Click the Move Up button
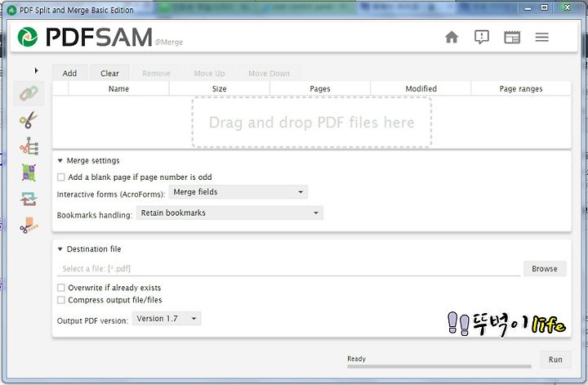This screenshot has width=588, height=385. coord(209,74)
